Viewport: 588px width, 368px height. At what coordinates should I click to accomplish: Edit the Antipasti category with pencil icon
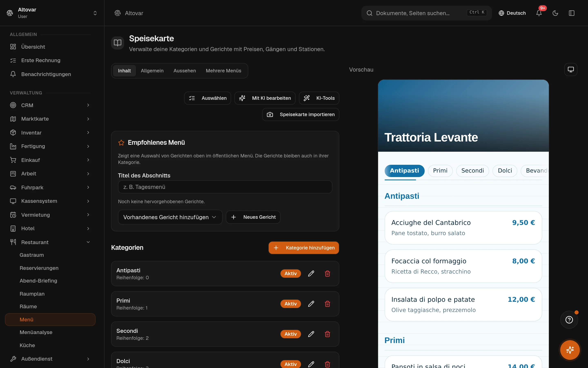[x=311, y=274]
